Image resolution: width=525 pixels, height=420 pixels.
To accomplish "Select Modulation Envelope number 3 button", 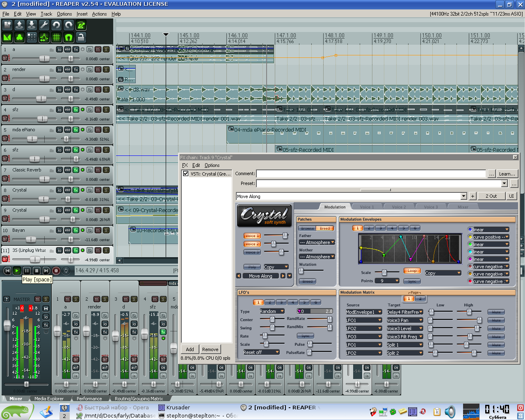I will (380, 228).
